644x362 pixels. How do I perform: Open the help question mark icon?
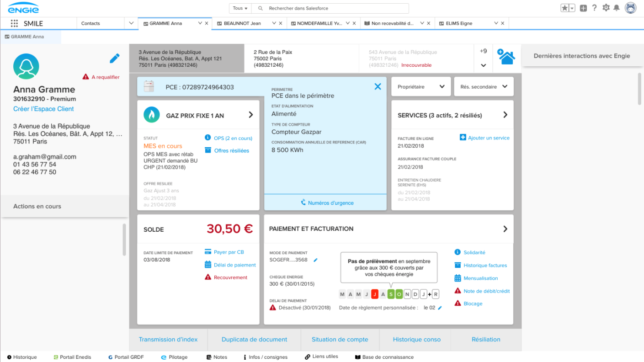(595, 8)
